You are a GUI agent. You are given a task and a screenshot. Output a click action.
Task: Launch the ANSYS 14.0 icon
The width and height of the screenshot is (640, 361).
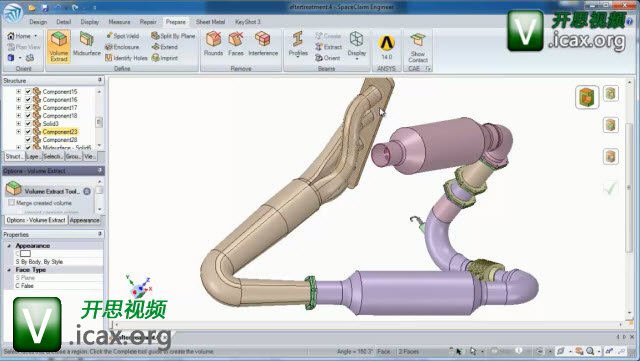click(386, 47)
